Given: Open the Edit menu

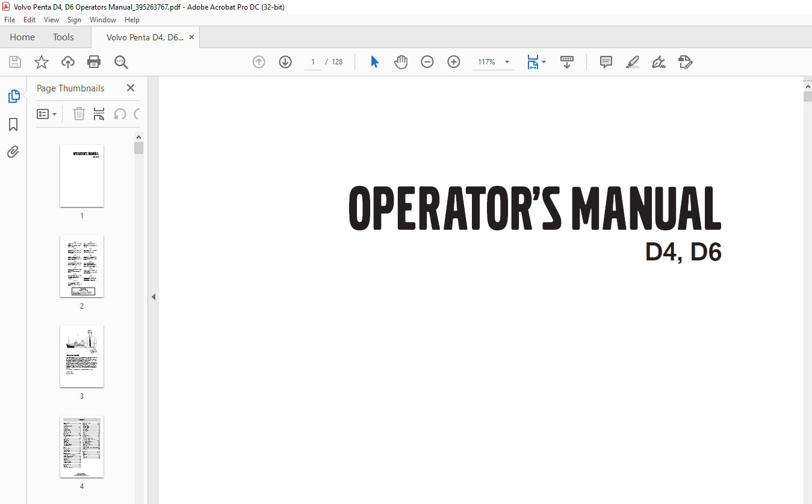Looking at the screenshot, I should (29, 20).
